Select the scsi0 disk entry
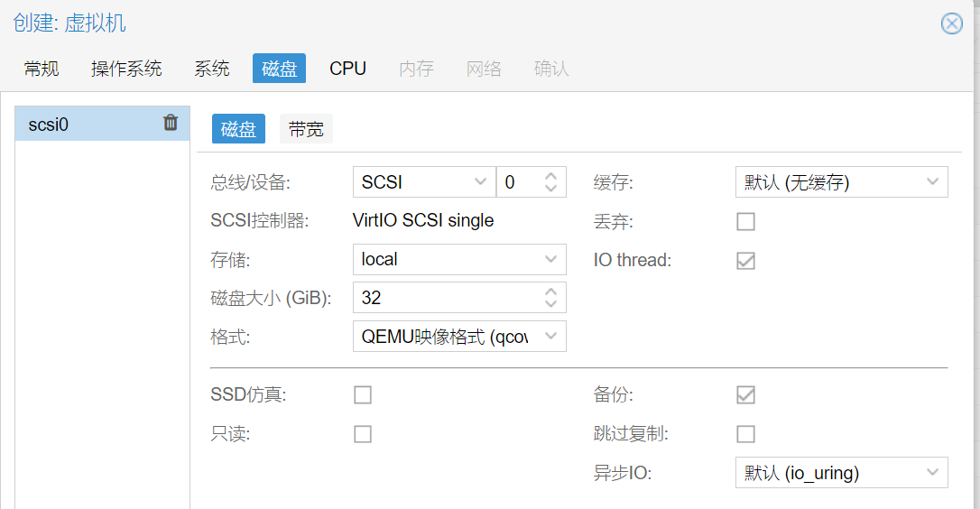Viewport: 980px width, 509px height. pyautogui.click(x=103, y=123)
